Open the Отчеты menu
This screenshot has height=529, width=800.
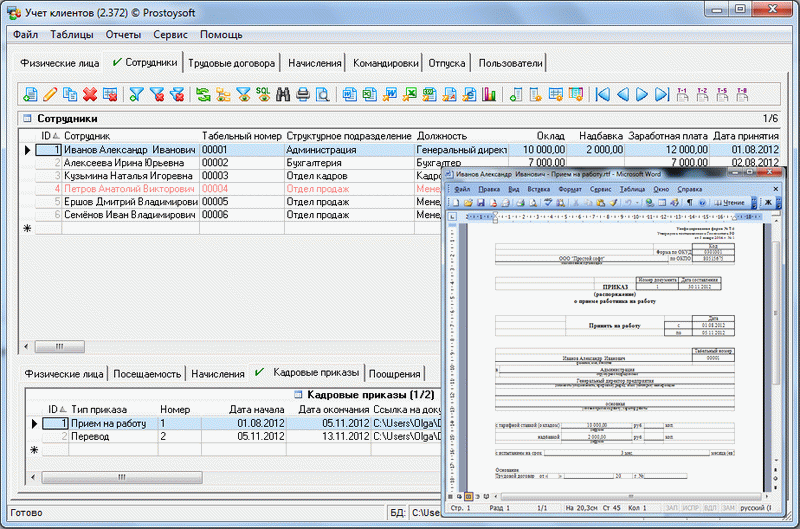click(x=123, y=35)
